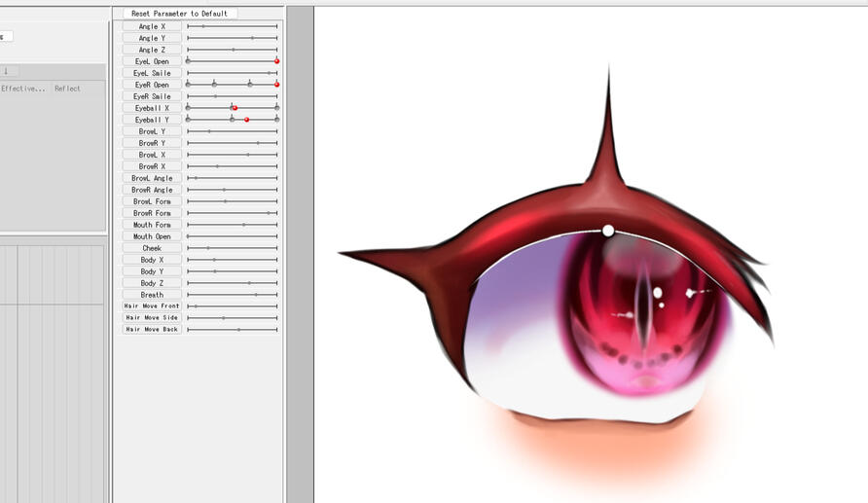Select the Hair Move Front parameter label
868x503 pixels.
click(x=152, y=305)
